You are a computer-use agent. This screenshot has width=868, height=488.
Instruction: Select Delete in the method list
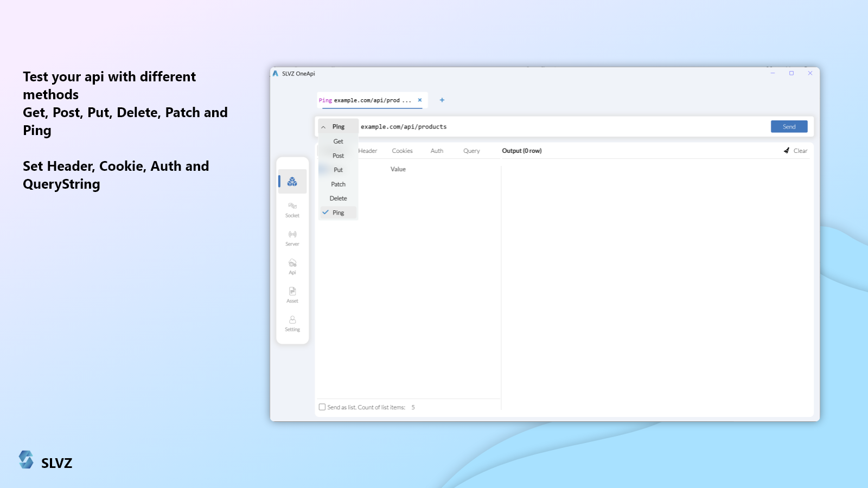click(x=338, y=198)
